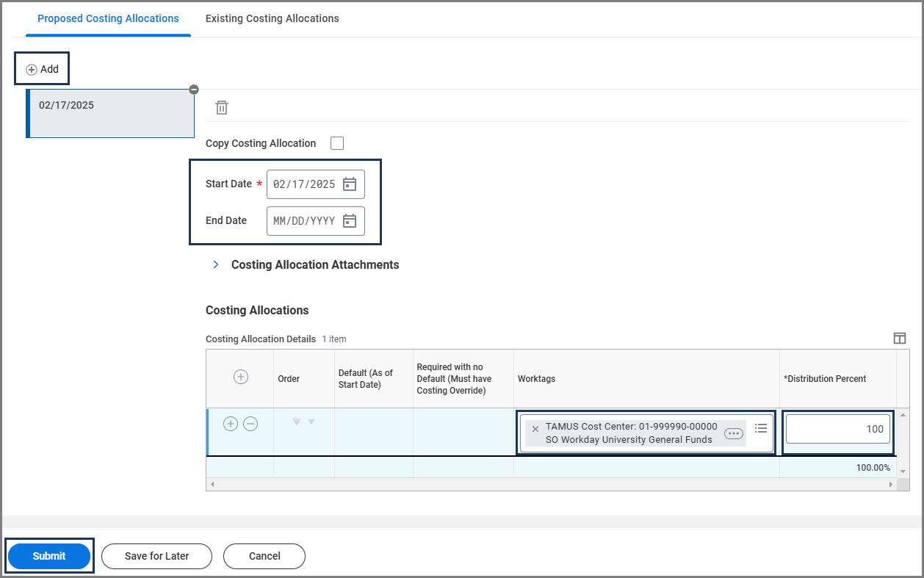This screenshot has height=578, width=924.
Task: Cancel the costing allocation form
Action: tap(264, 556)
